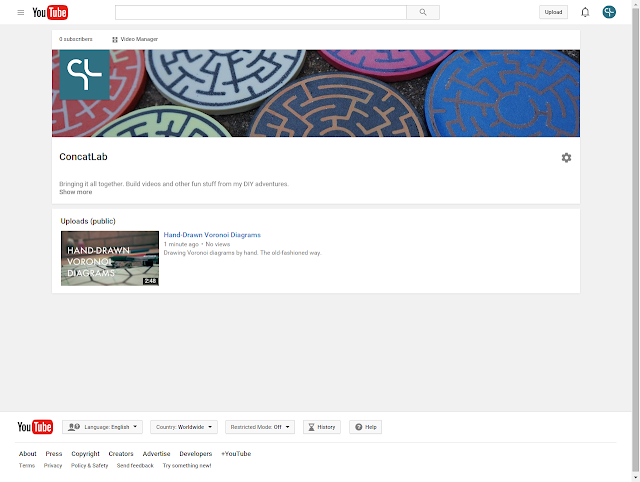Open the Developers footer link
The width and height of the screenshot is (640, 482).
point(196,453)
